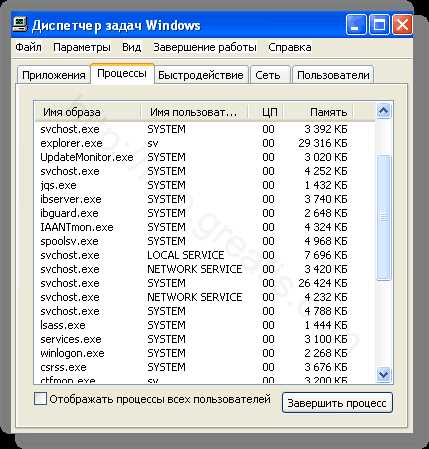The height and width of the screenshot is (449, 429).
Task: Select the csrss.exe process
Action: [205, 367]
